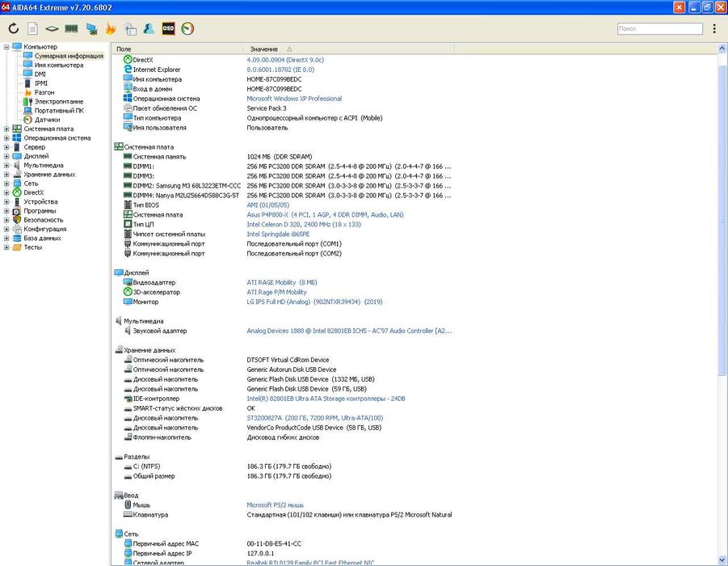Open the Asus P4P800-X motherboard link
The width and height of the screenshot is (728, 566).
[x=325, y=215]
